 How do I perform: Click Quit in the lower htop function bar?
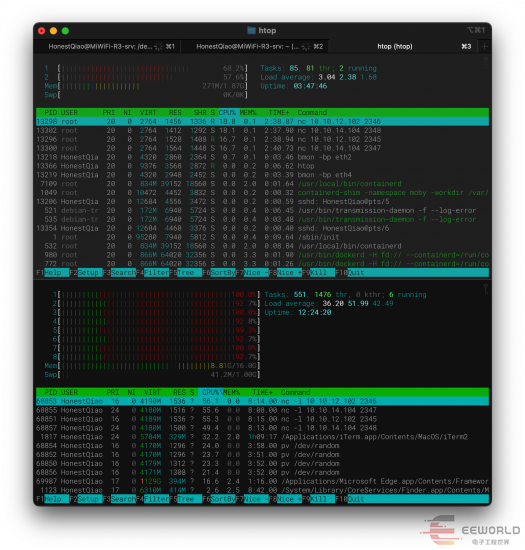(355, 499)
